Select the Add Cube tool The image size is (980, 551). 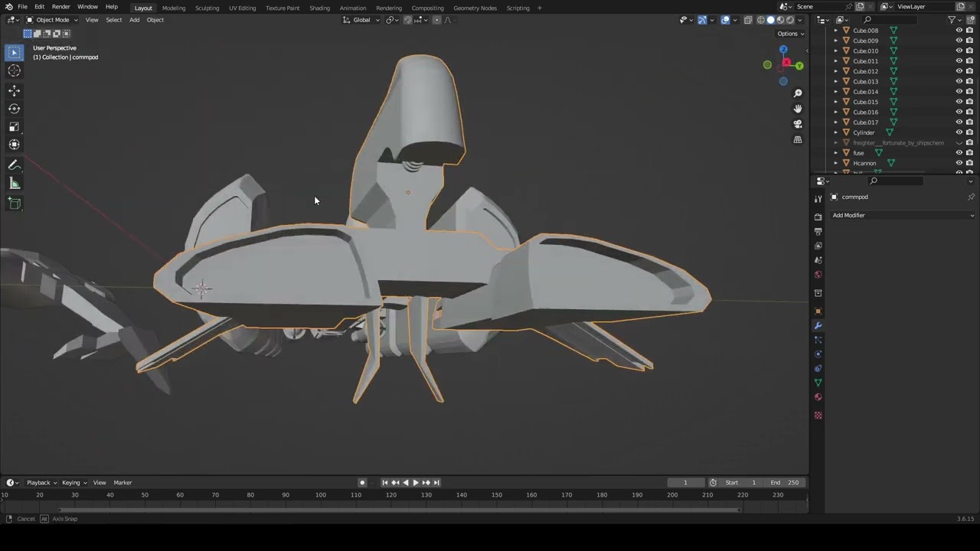click(14, 204)
